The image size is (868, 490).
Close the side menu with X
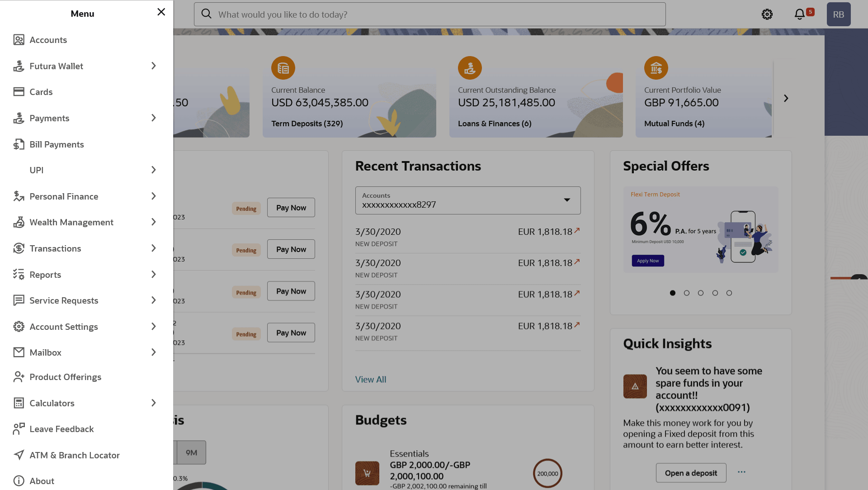161,12
